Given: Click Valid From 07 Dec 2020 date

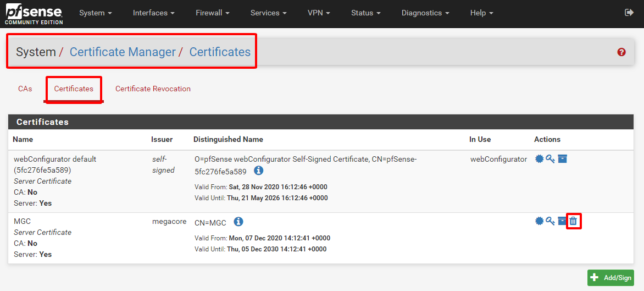Looking at the screenshot, I should [x=279, y=238].
